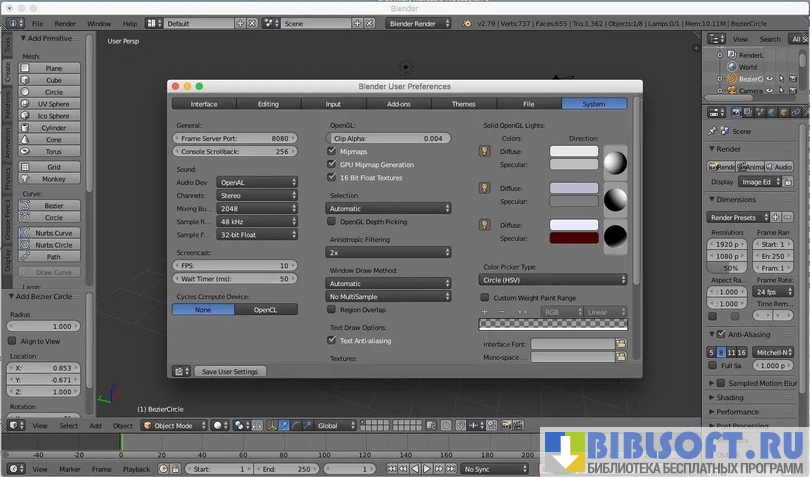This screenshot has width=810, height=477.
Task: Open the Render menu in the top bar
Action: (64, 23)
